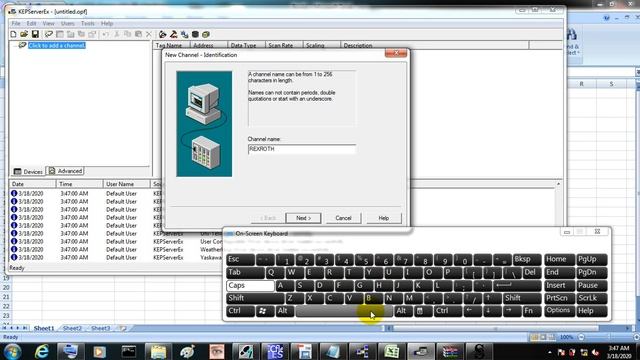Click the greyed Undo toolbar icon
The image size is (640, 360).
(106, 34)
